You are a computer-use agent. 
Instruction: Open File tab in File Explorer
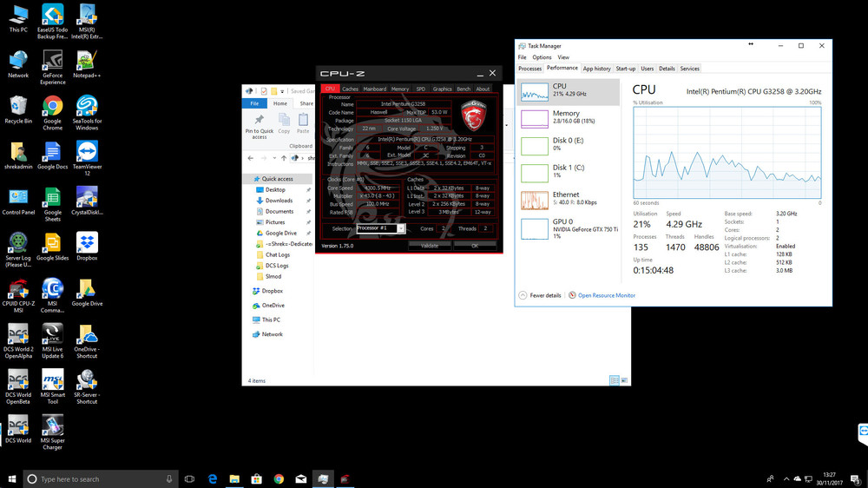tap(254, 103)
